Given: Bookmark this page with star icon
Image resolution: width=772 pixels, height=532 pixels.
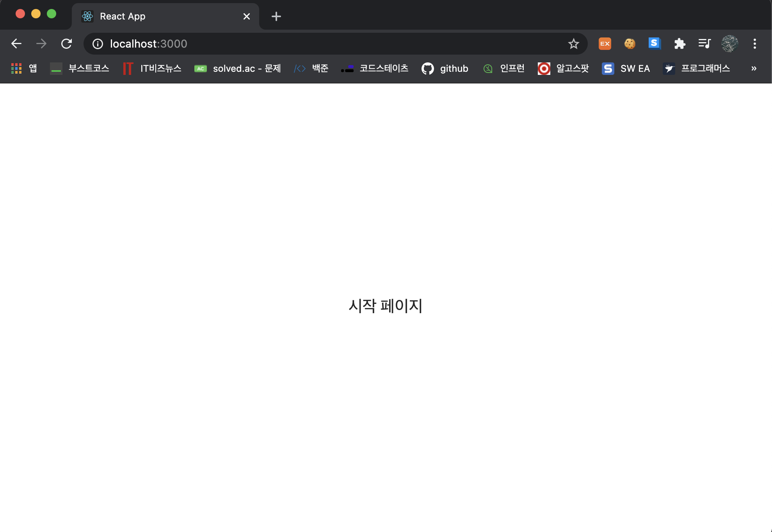Looking at the screenshot, I should (x=573, y=44).
